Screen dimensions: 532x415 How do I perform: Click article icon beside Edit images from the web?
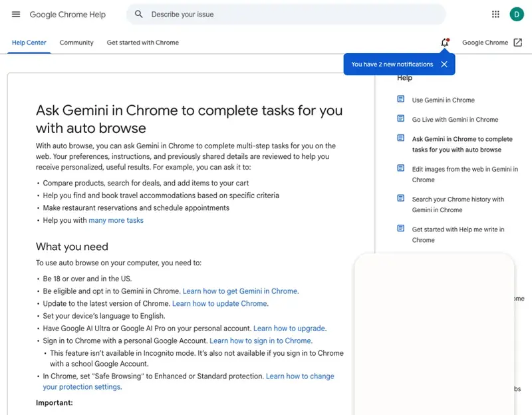tap(401, 168)
